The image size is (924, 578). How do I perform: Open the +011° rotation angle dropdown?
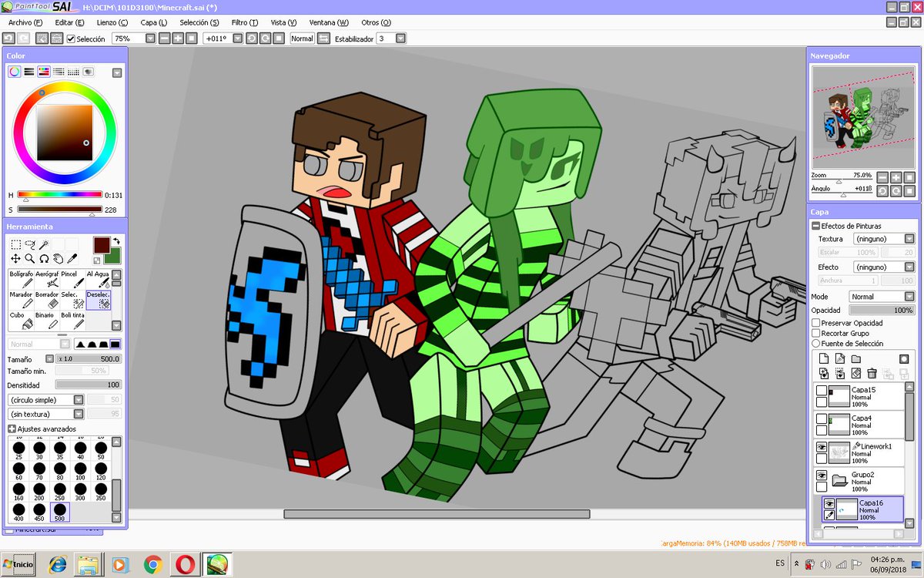coord(238,38)
